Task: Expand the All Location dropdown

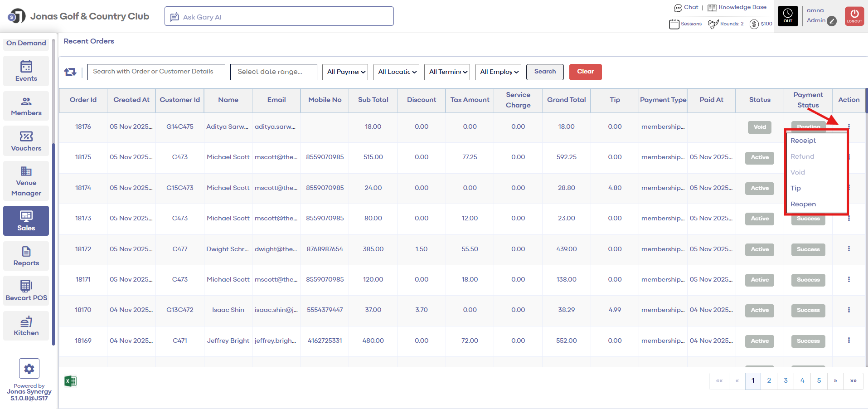Action: tap(396, 72)
